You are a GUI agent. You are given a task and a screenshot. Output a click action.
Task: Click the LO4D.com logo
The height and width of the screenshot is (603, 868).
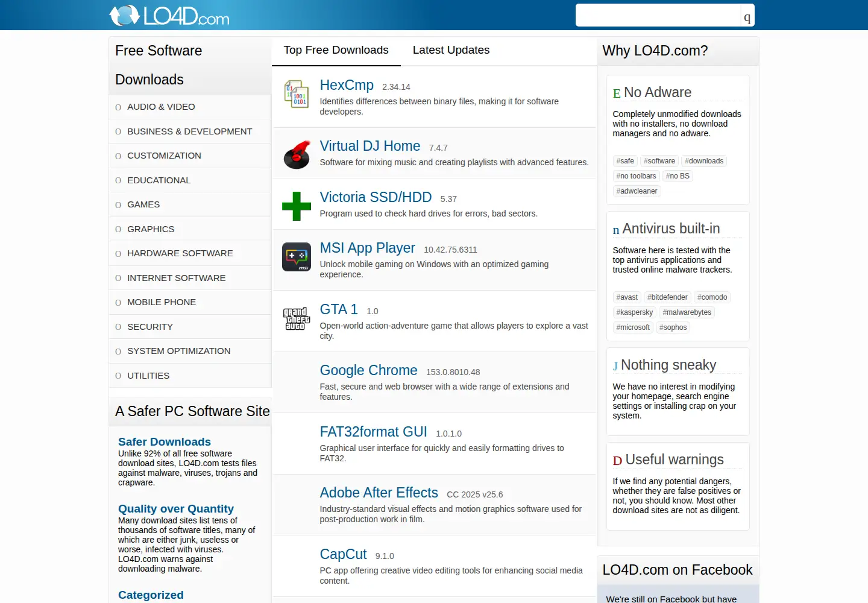(x=169, y=15)
